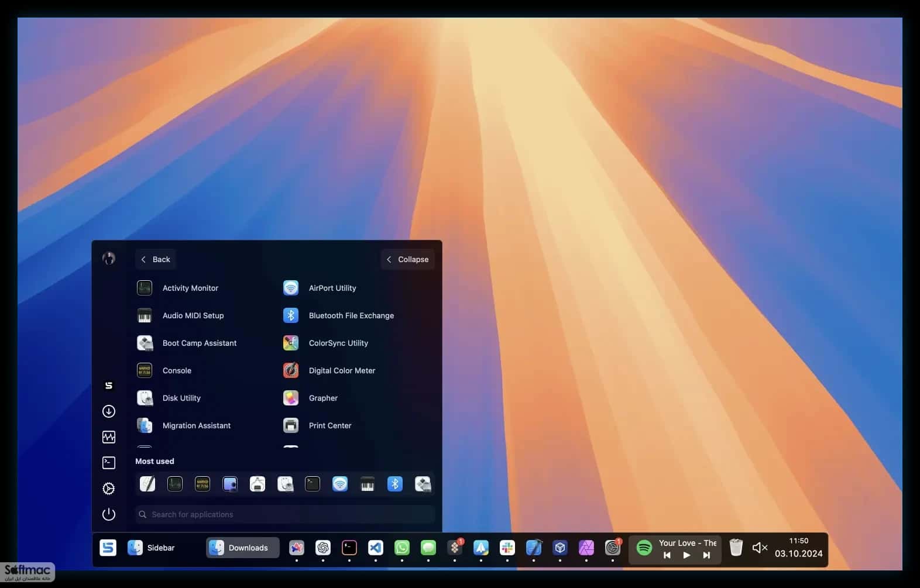
Task: Click the power button in the rail
Action: pos(109,514)
